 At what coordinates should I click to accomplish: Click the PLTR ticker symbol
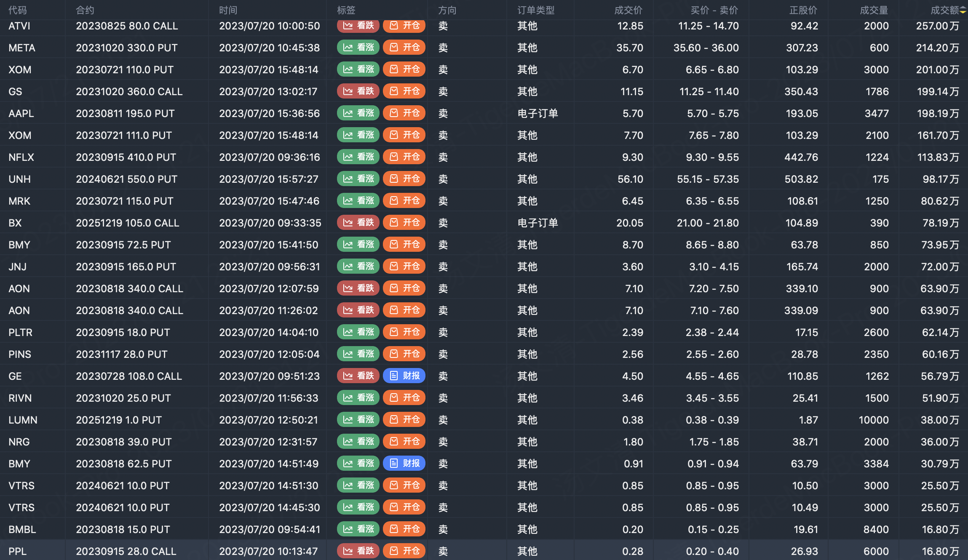[x=20, y=332]
